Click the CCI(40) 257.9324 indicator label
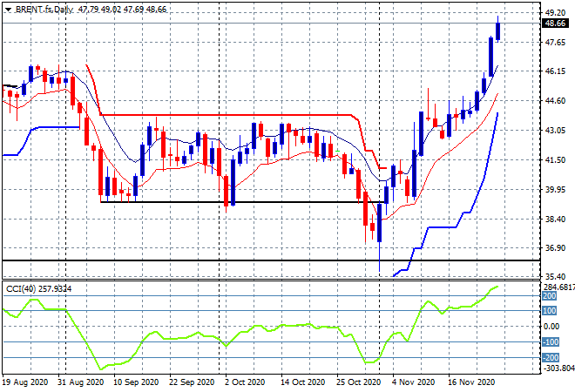Screen dimensions: 575x392 (x=38, y=289)
